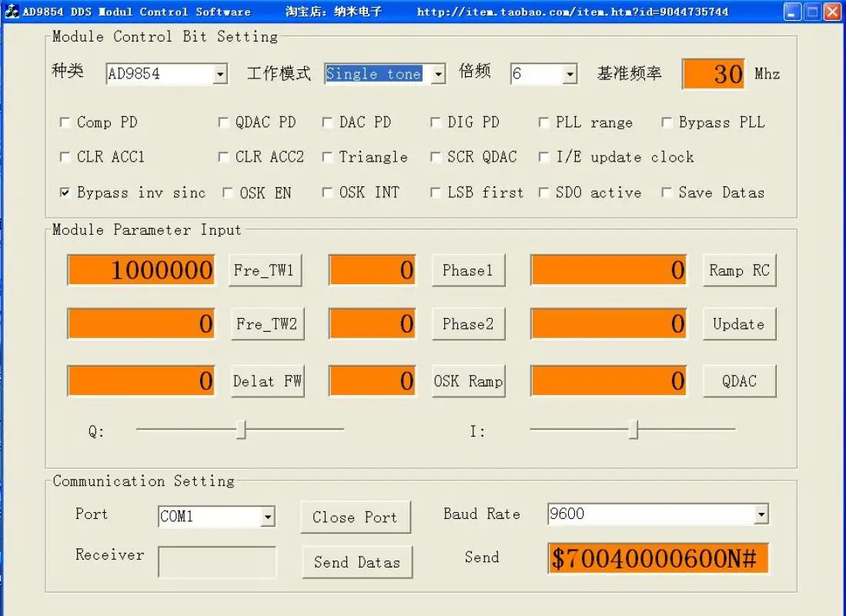This screenshot has height=616, width=846.
Task: Toggle Triangle checkbox
Action: [x=327, y=157]
